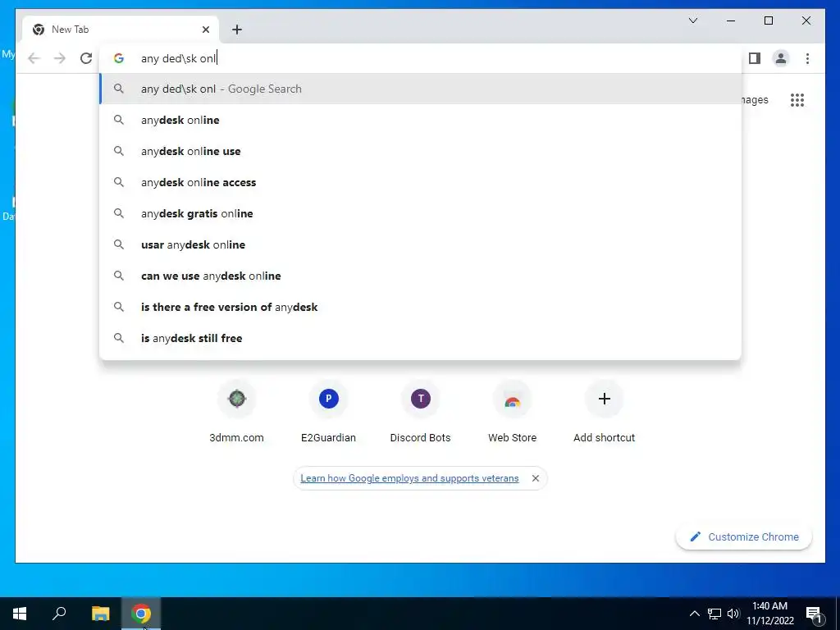Open the Discord Bots shortcut tile
This screenshot has width=840, height=630.
coord(421,412)
